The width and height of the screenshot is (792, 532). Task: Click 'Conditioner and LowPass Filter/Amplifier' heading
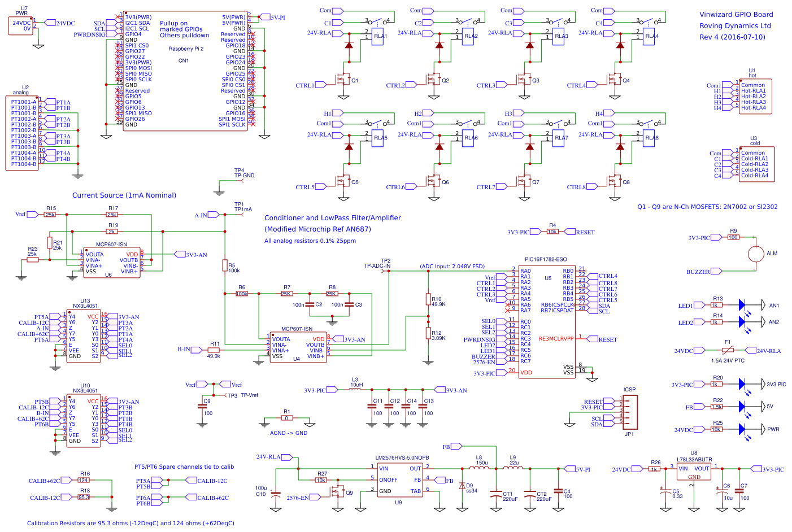pos(333,218)
